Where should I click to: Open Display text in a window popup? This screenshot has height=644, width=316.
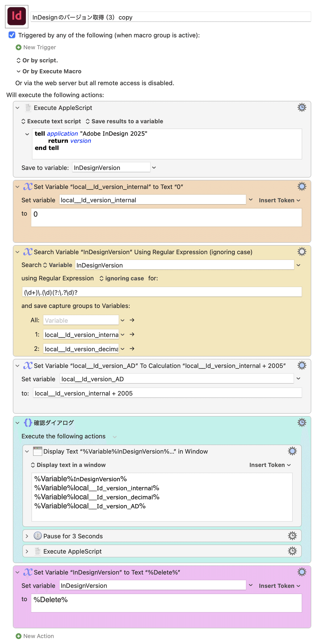tap(68, 465)
